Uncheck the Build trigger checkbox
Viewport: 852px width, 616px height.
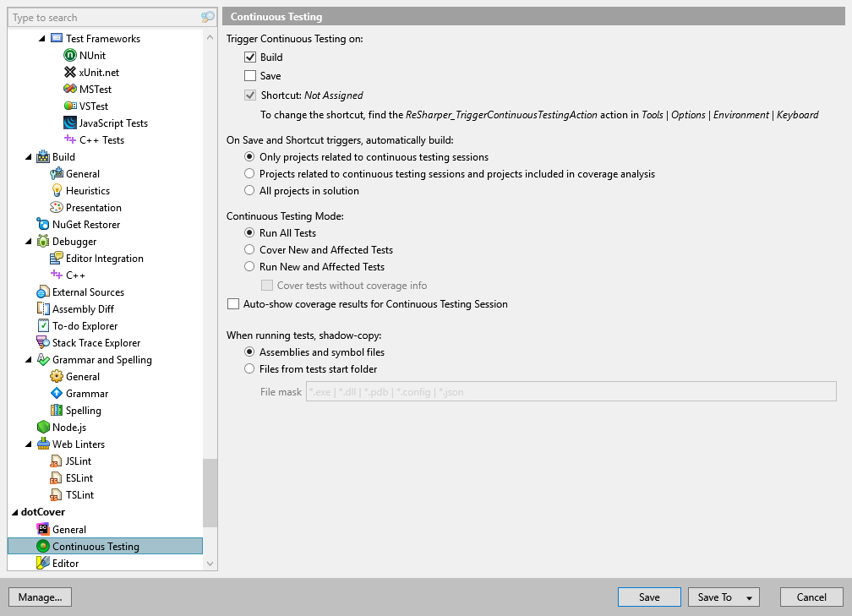click(250, 57)
